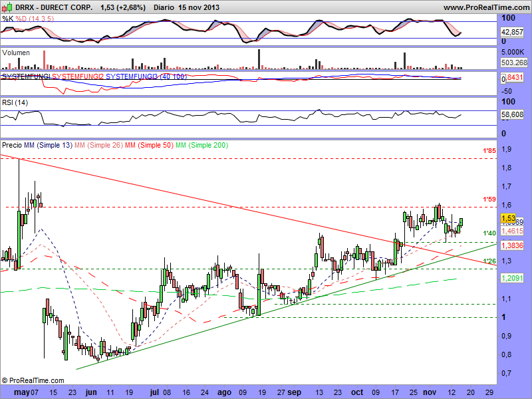Screen dimensions: 532x399
Task: Click the MM (Simple 200) legend
Action: [x=202, y=145]
